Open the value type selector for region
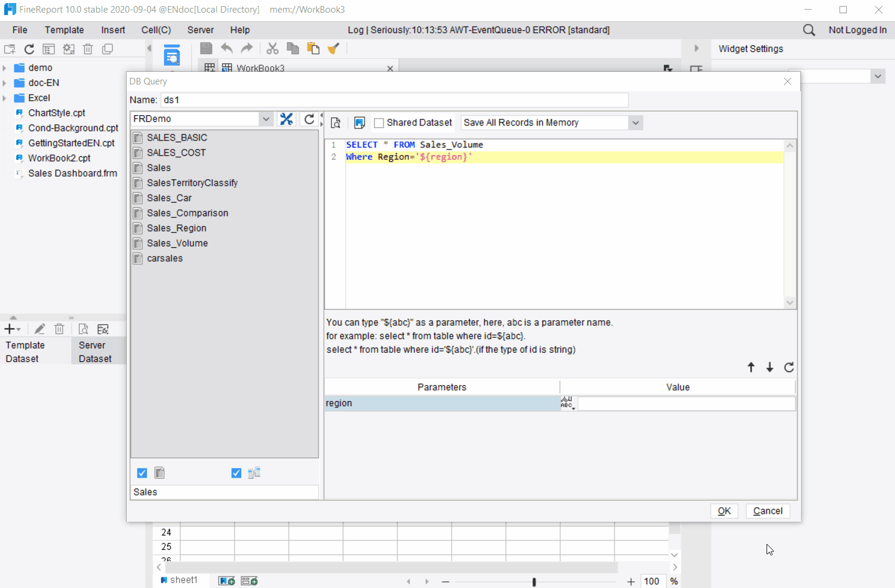The height and width of the screenshot is (588, 895). coord(568,403)
